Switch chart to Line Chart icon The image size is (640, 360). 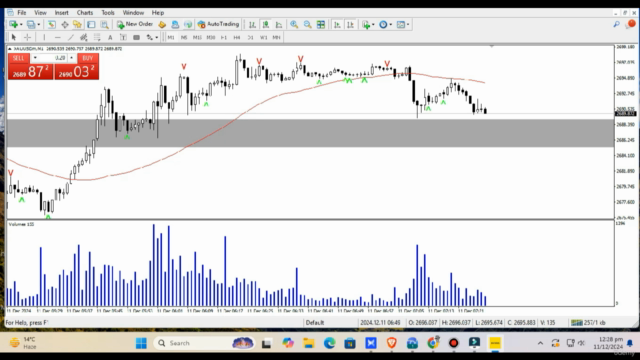(279, 24)
